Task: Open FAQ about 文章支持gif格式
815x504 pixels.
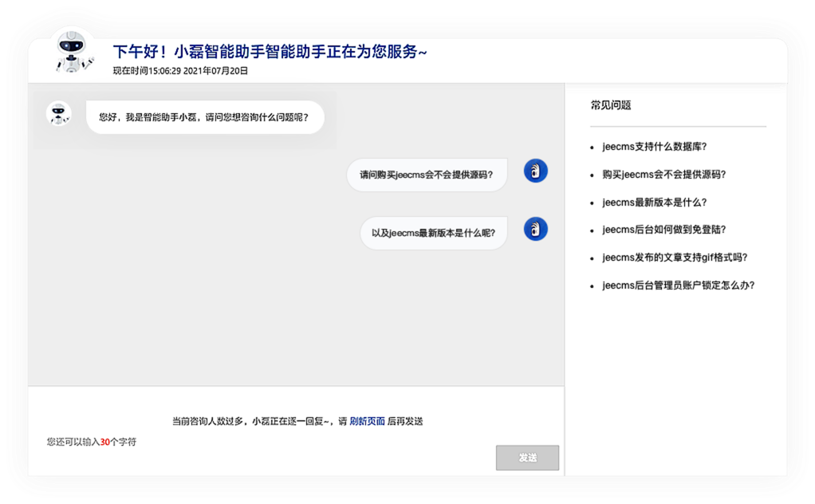Action: (x=675, y=258)
